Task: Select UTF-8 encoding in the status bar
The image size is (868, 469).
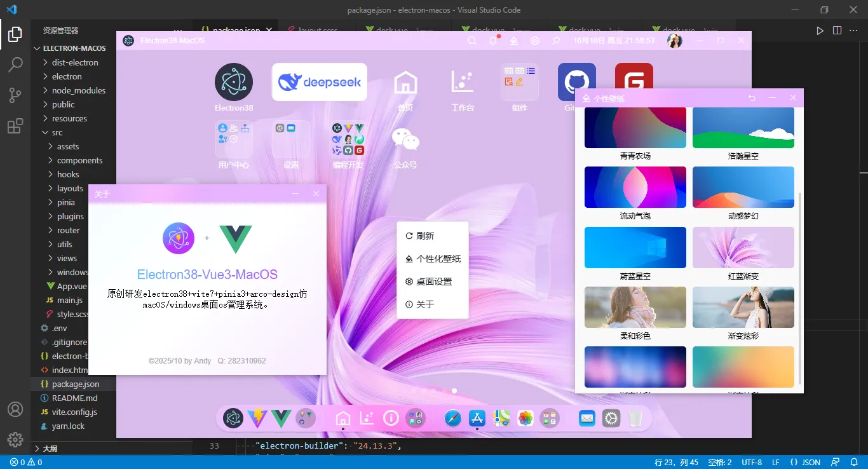Action: 751,462
